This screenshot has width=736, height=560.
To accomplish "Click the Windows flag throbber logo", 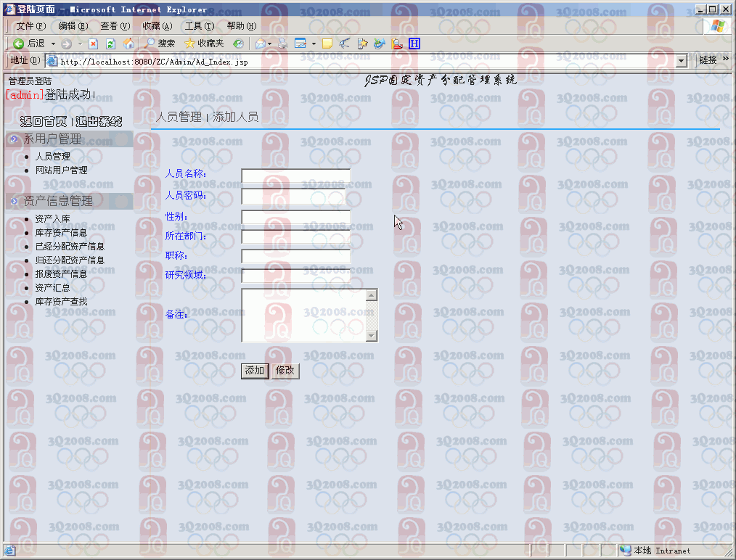I will coord(717,27).
